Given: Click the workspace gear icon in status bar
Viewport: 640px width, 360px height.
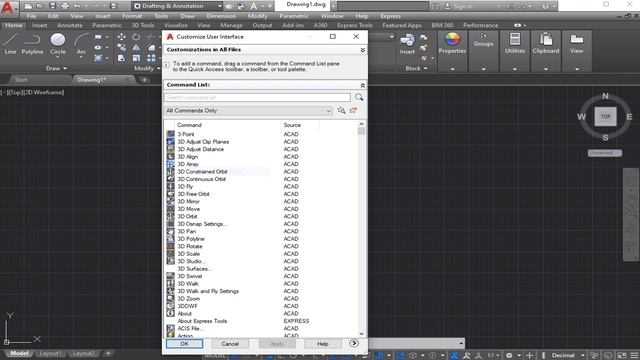Looking at the screenshot, I should pos(509,356).
